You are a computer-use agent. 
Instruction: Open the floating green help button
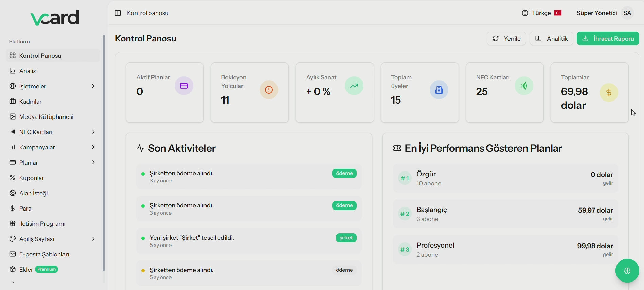pyautogui.click(x=627, y=271)
